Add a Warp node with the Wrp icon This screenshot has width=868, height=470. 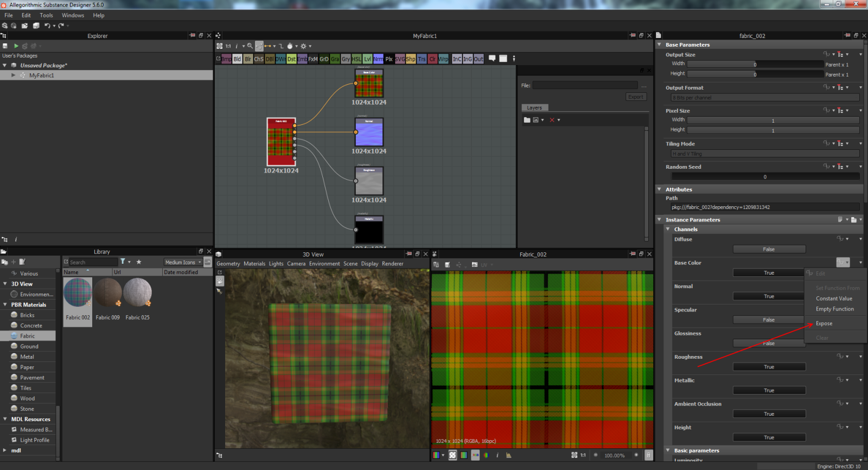pyautogui.click(x=443, y=59)
